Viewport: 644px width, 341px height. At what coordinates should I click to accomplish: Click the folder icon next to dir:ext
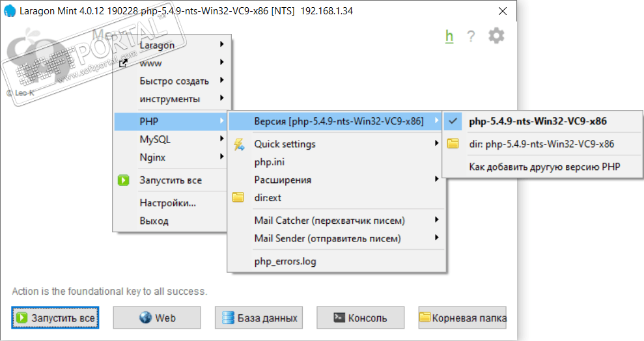(238, 198)
